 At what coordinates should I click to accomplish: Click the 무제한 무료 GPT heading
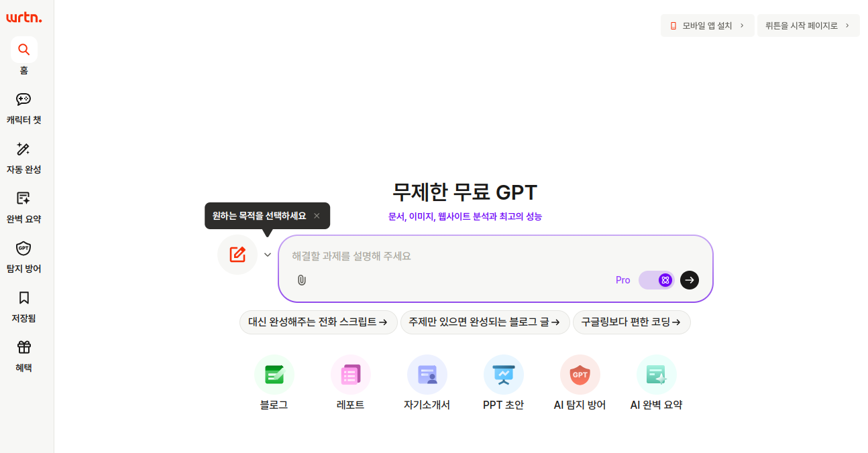click(465, 192)
